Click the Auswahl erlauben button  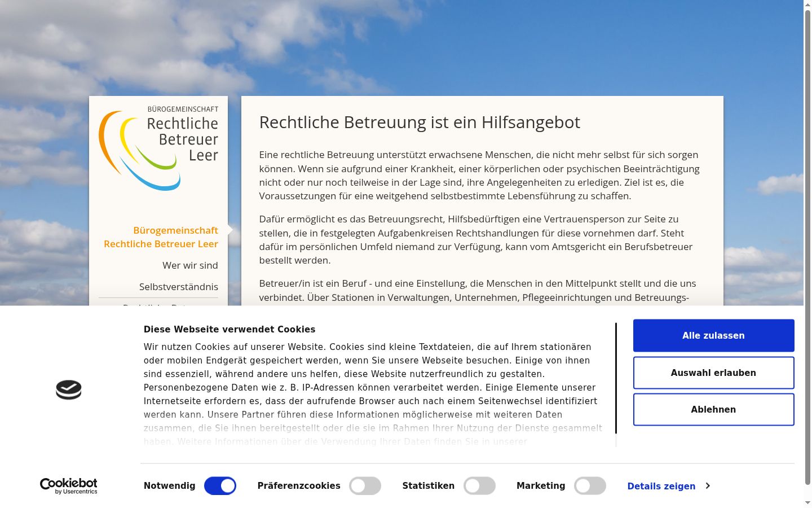713,373
